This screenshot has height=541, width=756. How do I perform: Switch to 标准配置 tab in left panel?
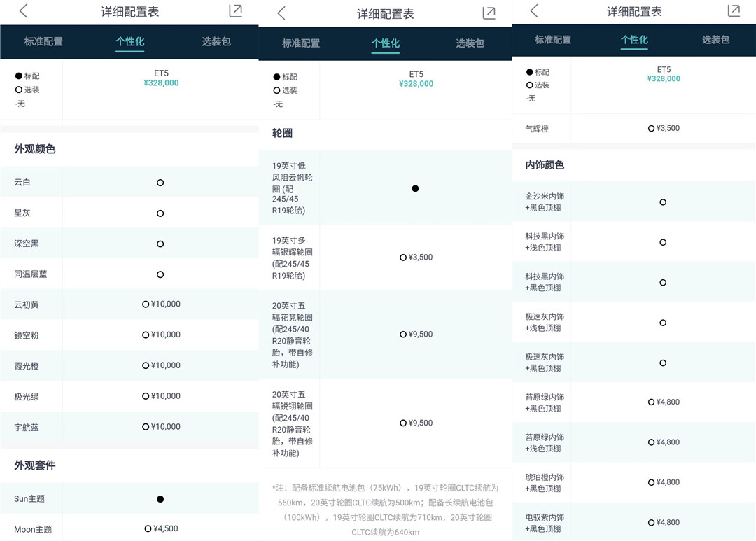pos(43,42)
